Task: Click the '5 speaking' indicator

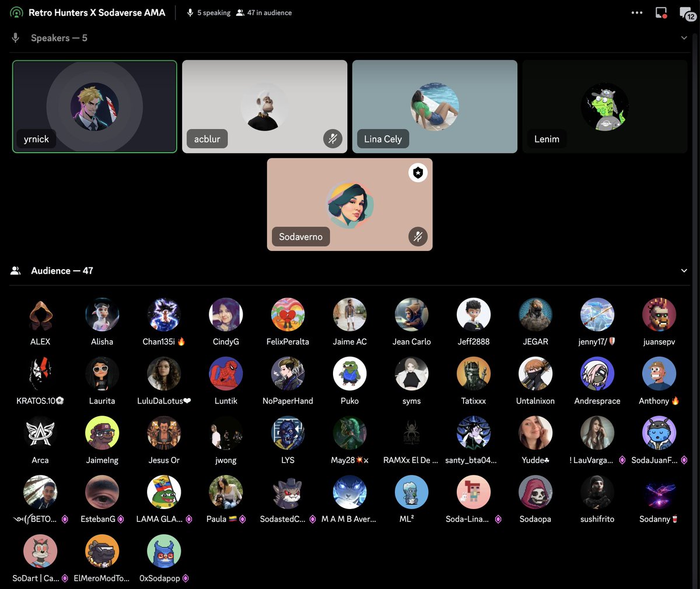Action: coord(208,12)
